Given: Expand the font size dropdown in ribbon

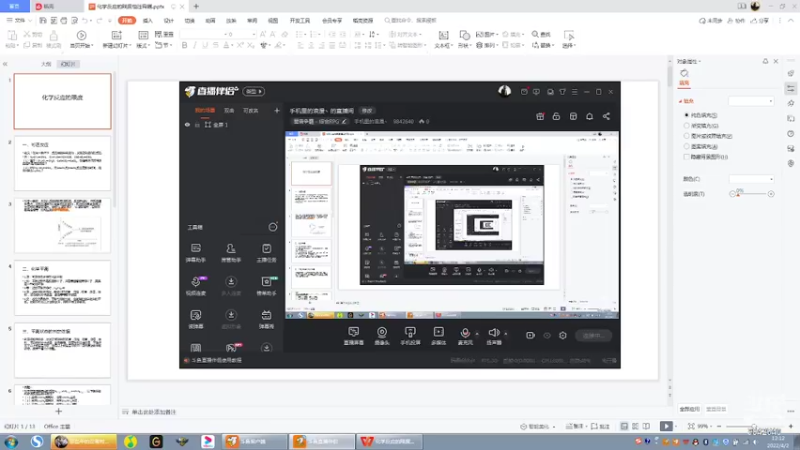Looking at the screenshot, I should pos(254,34).
